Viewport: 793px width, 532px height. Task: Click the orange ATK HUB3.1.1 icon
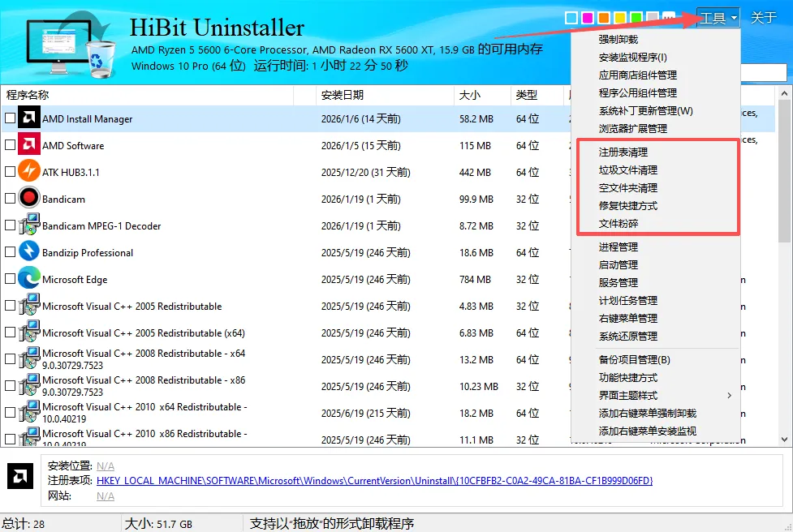pos(29,171)
